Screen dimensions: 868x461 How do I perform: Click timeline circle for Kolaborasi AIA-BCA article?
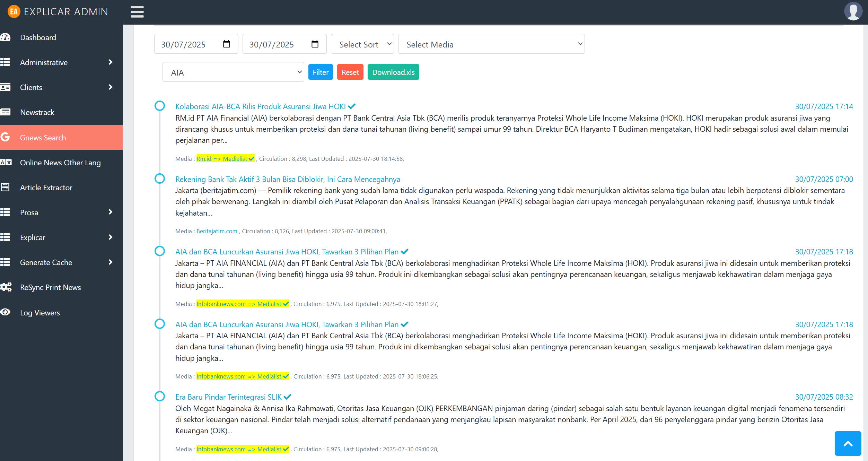coord(159,106)
